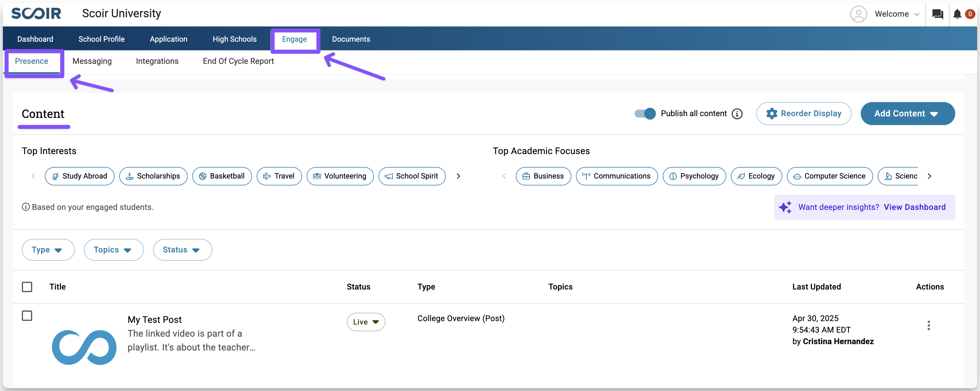The image size is (980, 391).
Task: Check the select-all checkbox in table header
Action: [27, 287]
